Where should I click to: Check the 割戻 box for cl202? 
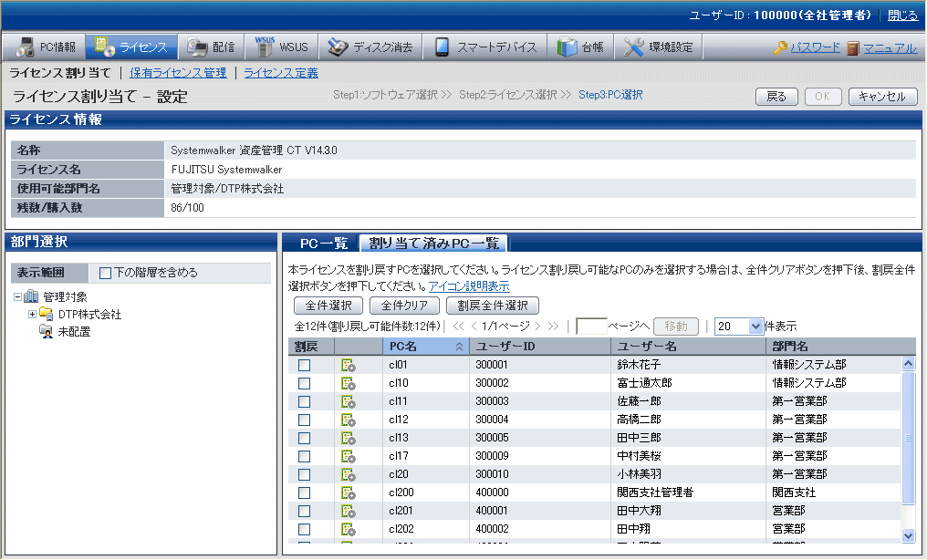[305, 529]
